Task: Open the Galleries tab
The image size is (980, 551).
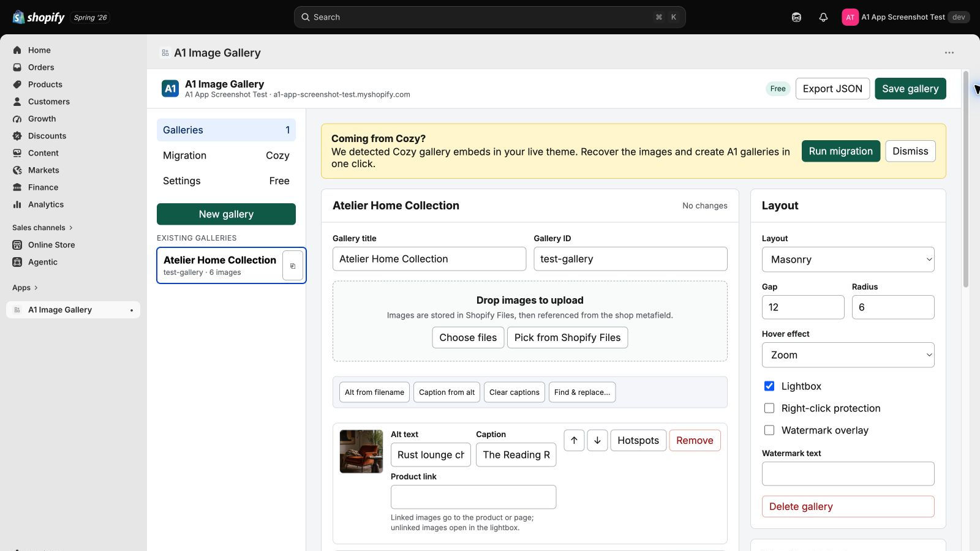Action: pos(226,130)
